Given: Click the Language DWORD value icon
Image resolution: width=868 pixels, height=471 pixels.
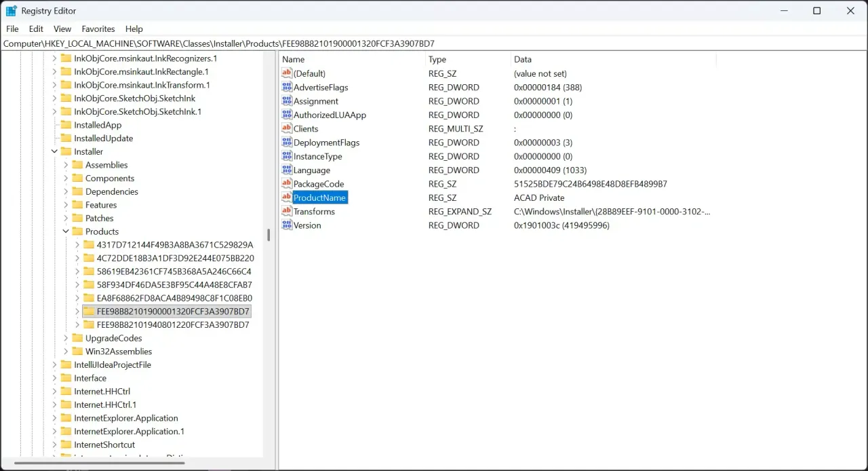Looking at the screenshot, I should (x=287, y=170).
